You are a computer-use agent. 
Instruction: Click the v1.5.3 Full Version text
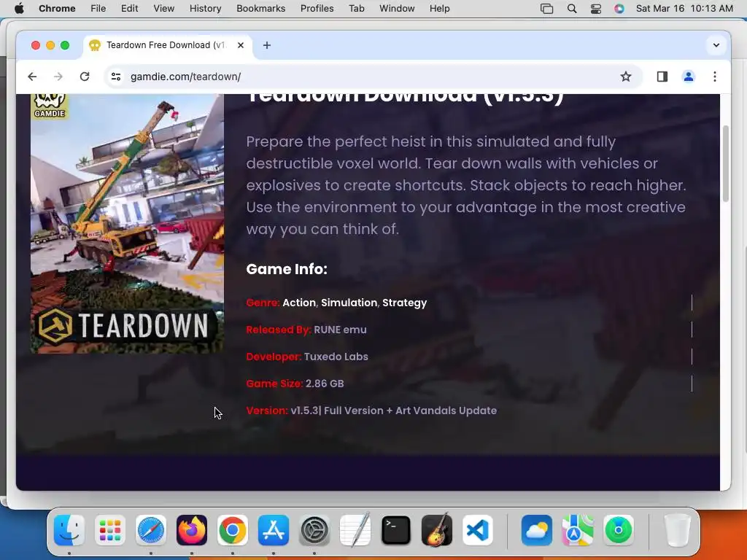393,411
